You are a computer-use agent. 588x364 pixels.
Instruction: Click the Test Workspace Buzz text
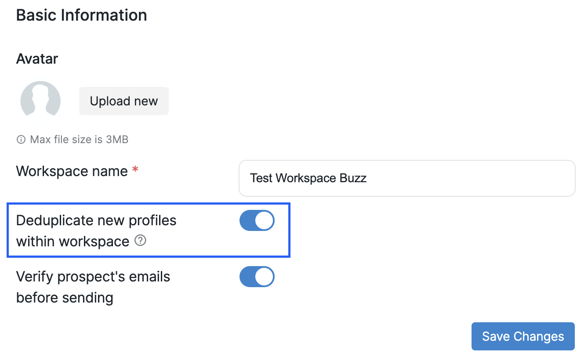pos(308,178)
